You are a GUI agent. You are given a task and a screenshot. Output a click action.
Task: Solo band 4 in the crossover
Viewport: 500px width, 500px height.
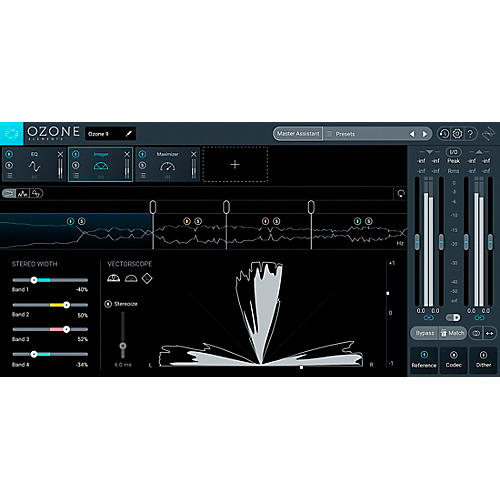(369, 221)
